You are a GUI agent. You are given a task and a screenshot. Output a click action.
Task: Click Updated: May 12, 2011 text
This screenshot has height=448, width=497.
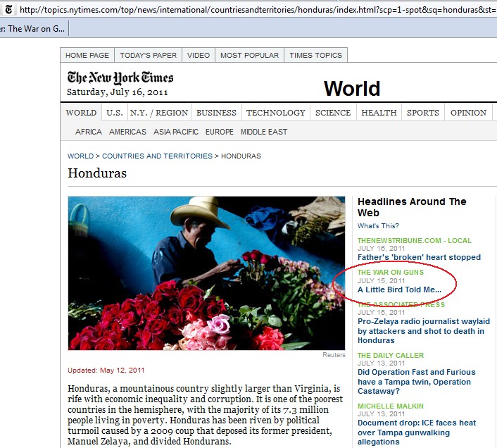[106, 371]
